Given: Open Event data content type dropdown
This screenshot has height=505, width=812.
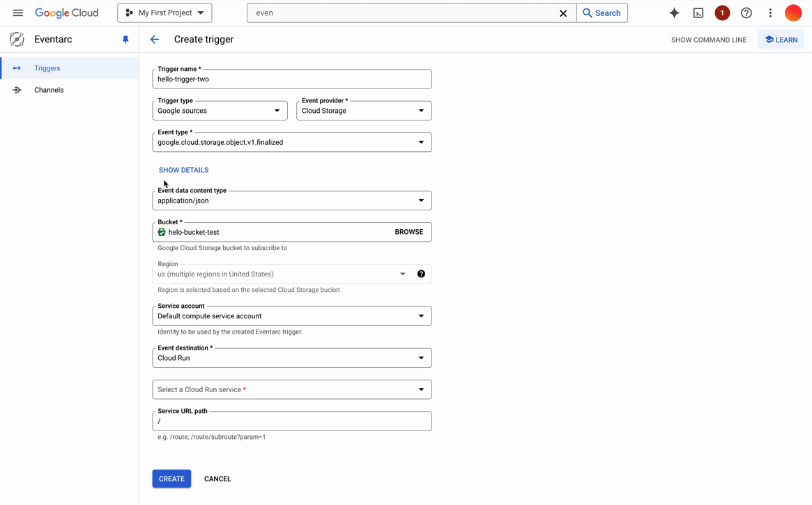Looking at the screenshot, I should tap(291, 200).
